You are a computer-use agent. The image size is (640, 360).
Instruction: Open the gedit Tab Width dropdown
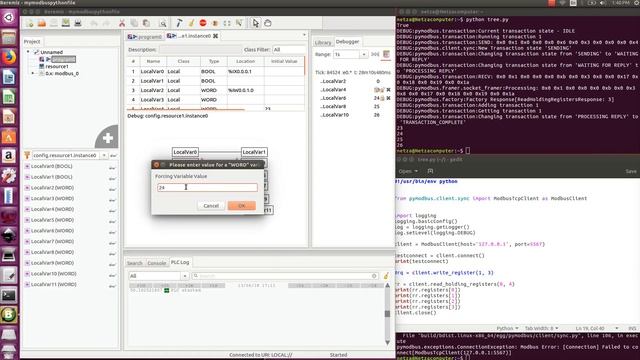[541, 328]
